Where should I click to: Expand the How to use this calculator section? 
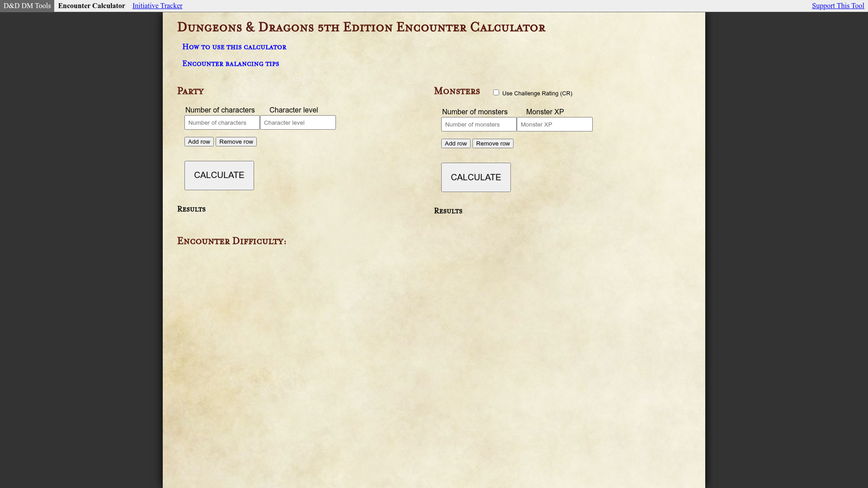click(x=234, y=47)
